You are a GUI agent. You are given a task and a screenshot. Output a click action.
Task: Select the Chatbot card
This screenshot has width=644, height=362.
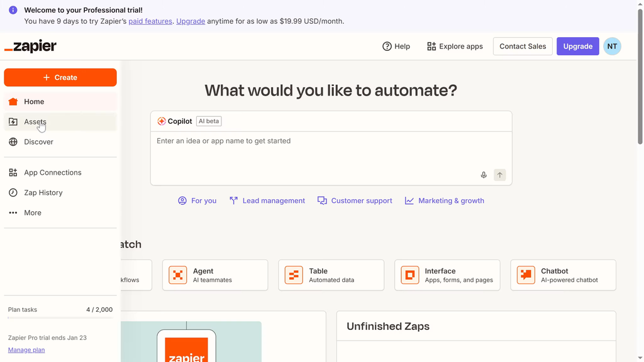click(x=563, y=275)
